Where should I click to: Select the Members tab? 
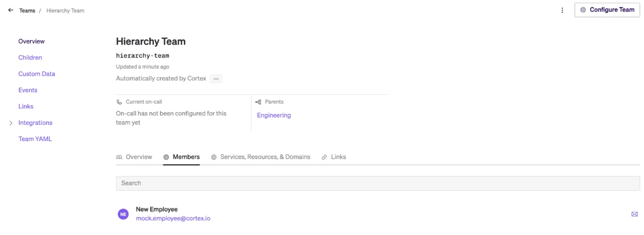pos(182,157)
